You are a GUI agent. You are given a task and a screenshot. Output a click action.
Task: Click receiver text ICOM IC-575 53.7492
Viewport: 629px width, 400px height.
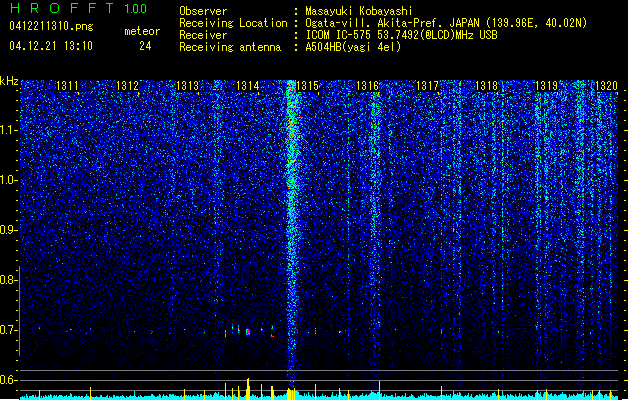401,35
